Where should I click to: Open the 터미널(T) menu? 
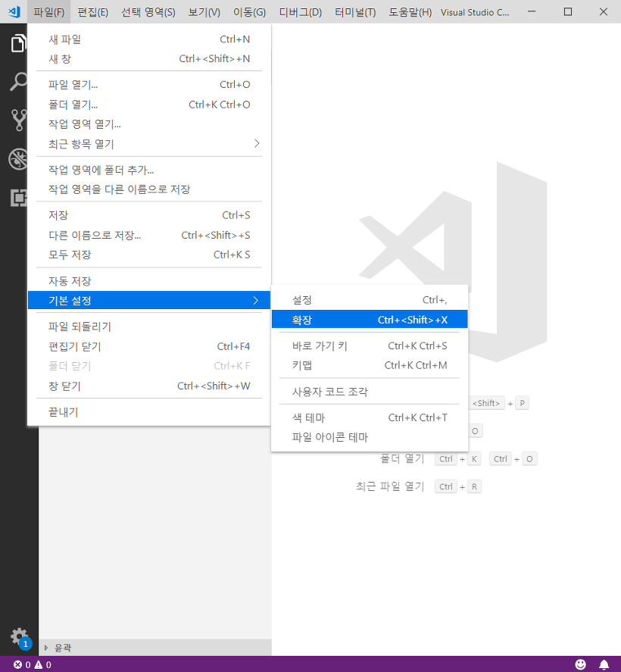click(x=355, y=12)
